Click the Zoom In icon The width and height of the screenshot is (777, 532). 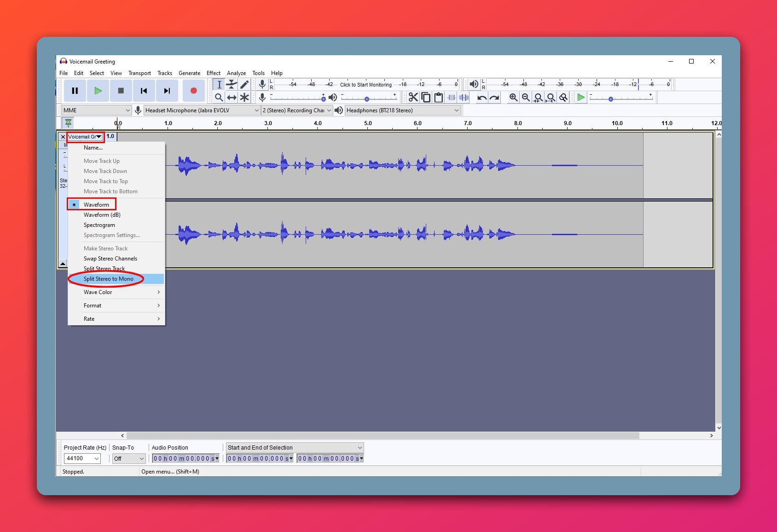coord(513,97)
